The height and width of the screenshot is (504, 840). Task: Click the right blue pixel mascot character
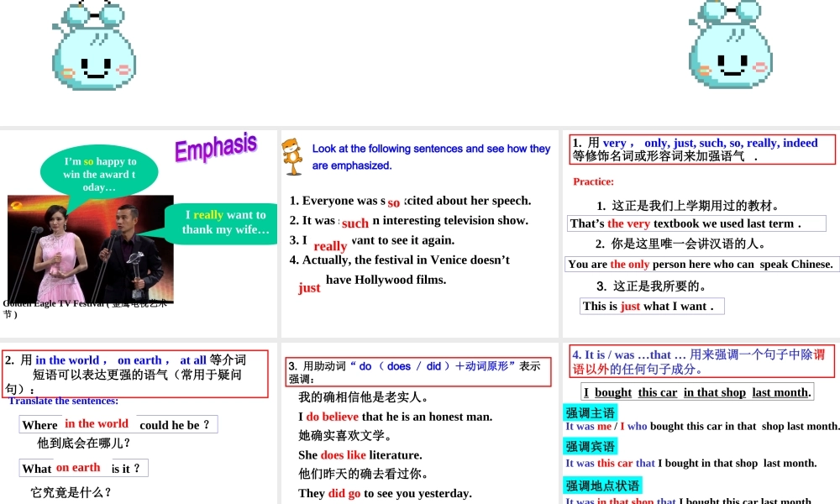point(730,44)
